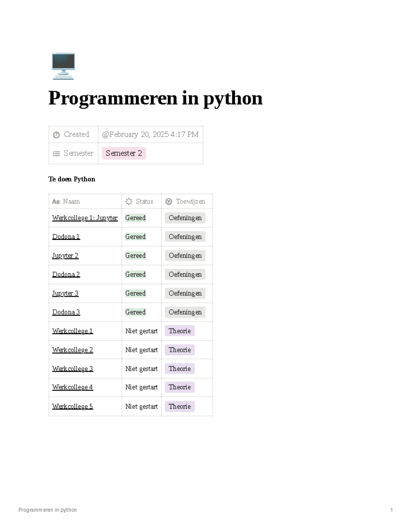The height and width of the screenshot is (532, 411).
Task: Open the Werkcollege 3 link
Action: [x=73, y=369]
